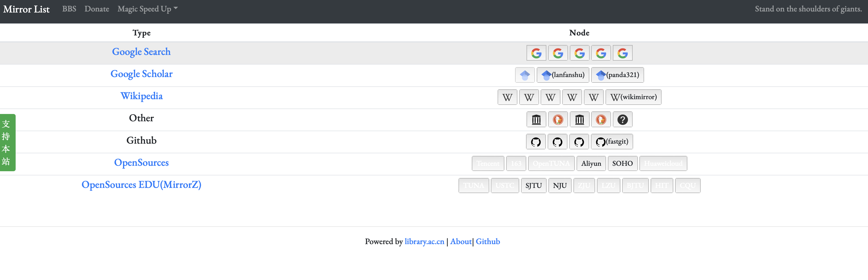868x280 pixels.
Task: Click the NJU EDU mirror button
Action: tap(560, 186)
